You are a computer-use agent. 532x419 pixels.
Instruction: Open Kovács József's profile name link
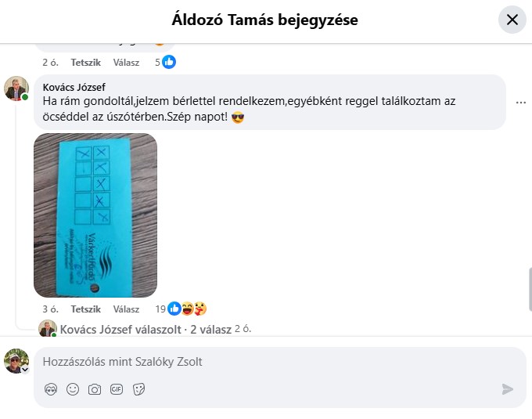pos(74,87)
